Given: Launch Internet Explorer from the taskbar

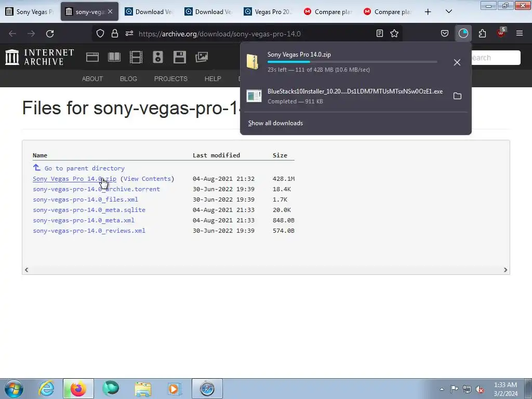Looking at the screenshot, I should 46,389.
